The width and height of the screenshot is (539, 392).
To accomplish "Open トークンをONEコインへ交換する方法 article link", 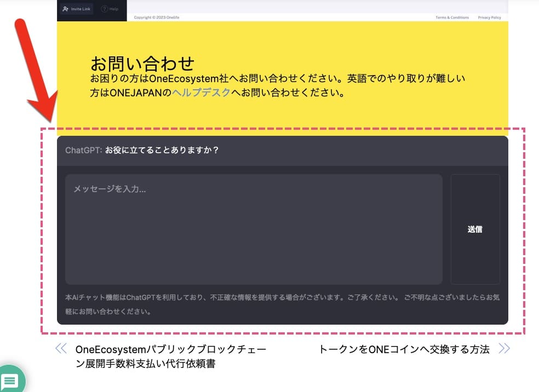I will [404, 349].
